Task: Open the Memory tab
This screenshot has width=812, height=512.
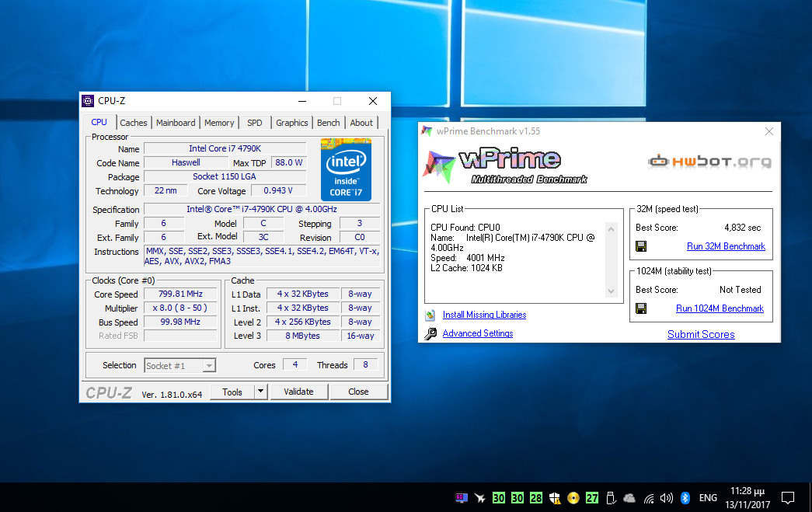Action: [x=219, y=123]
